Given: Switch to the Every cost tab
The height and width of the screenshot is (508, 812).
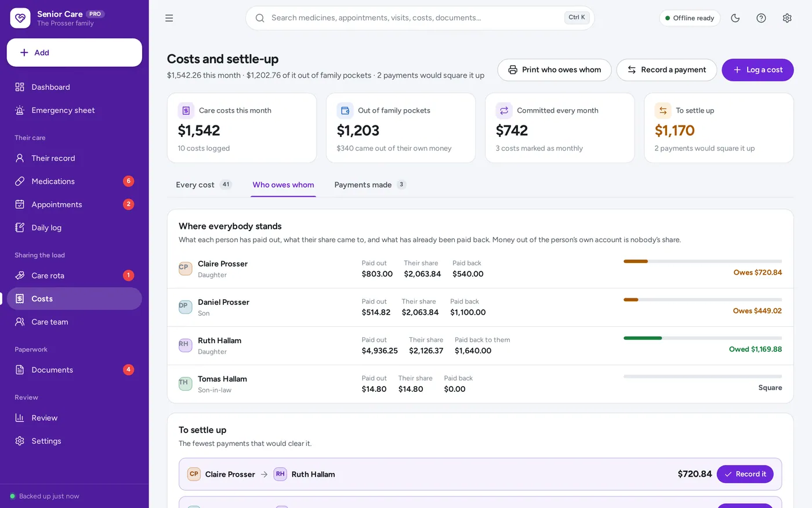Looking at the screenshot, I should 204,185.
